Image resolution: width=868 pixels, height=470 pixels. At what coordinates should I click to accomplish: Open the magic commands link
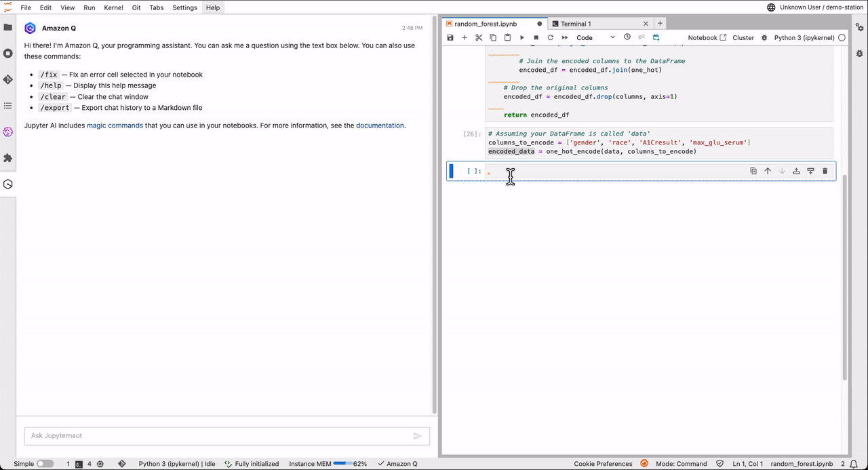[x=115, y=125]
